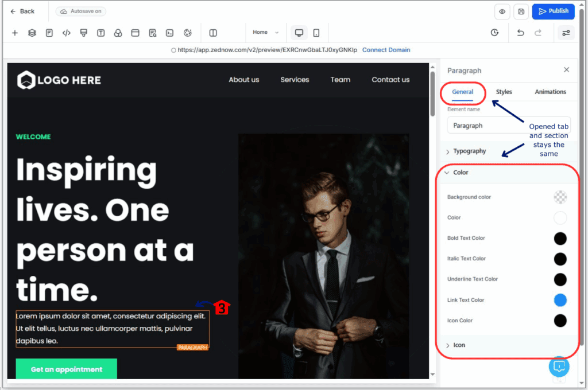This screenshot has width=588, height=390.
Task: Open the chat support bubble
Action: coord(559,367)
